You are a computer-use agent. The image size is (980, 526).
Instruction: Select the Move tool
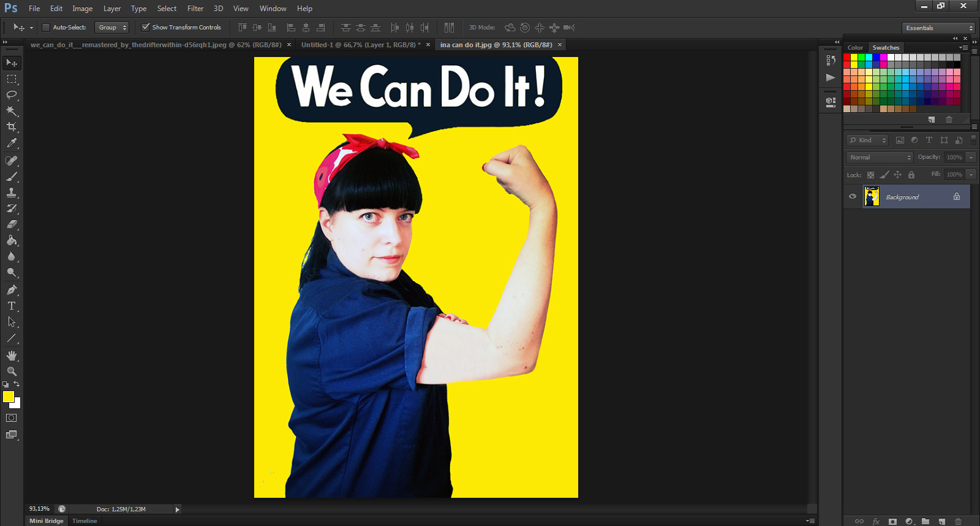tap(12, 63)
